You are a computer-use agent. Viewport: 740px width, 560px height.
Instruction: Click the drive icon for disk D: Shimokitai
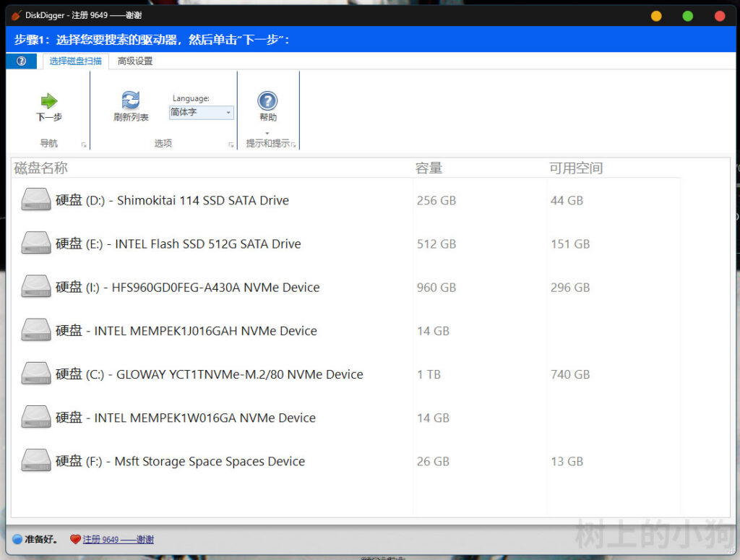(36, 200)
